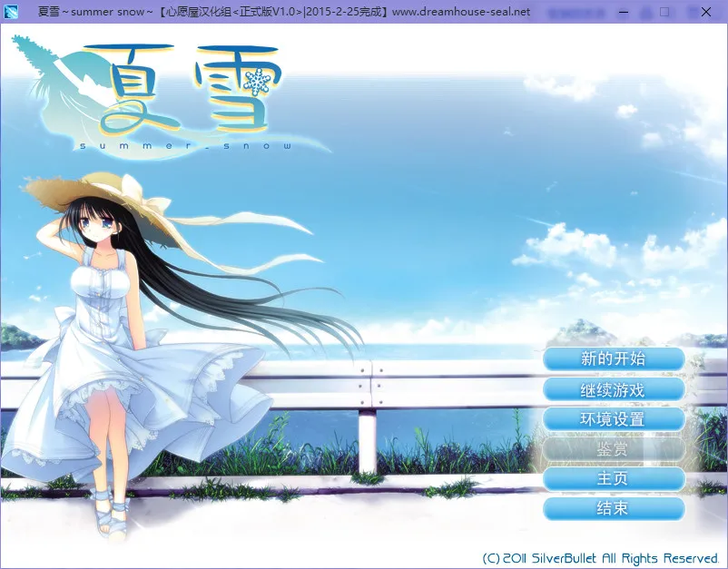Screen dimensions: 728x569
Task: Click the game icon in the title bar
Action: coord(14,12)
